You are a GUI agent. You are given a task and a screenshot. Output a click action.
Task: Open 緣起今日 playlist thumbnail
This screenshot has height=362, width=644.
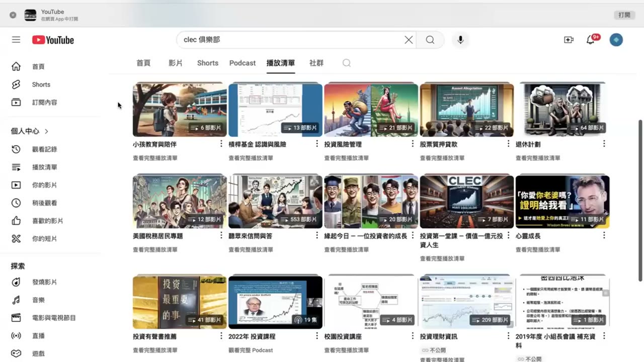click(371, 201)
